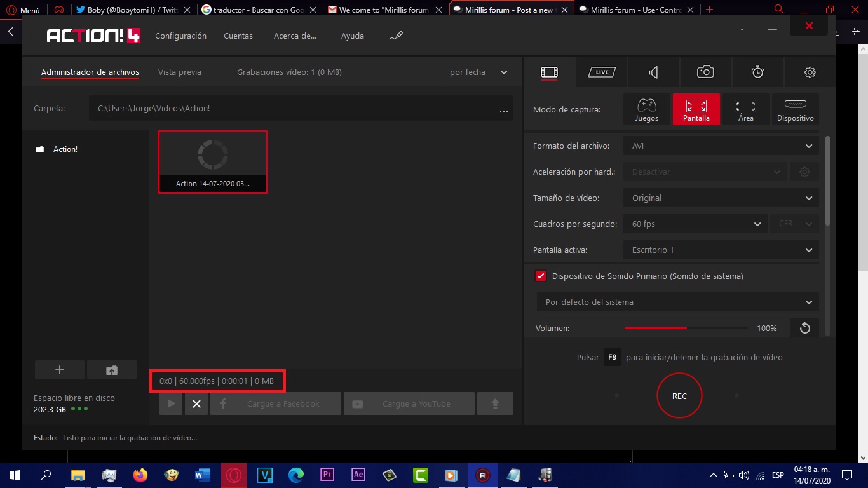Open the settings gear tab
868x488 pixels.
810,72
